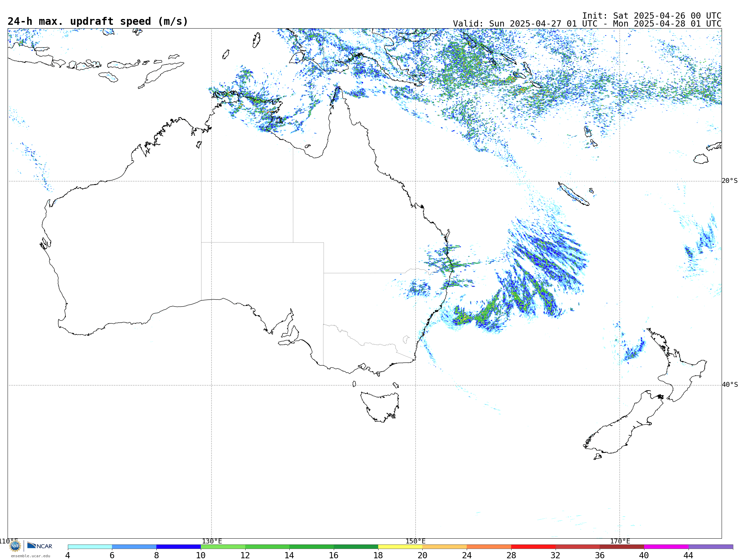The width and height of the screenshot is (744, 560).
Task: Click the colorbar tick label 32
Action: (x=556, y=556)
